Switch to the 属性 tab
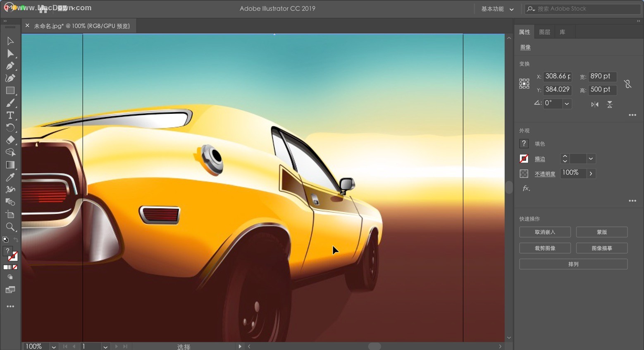This screenshot has width=644, height=350. [525, 32]
